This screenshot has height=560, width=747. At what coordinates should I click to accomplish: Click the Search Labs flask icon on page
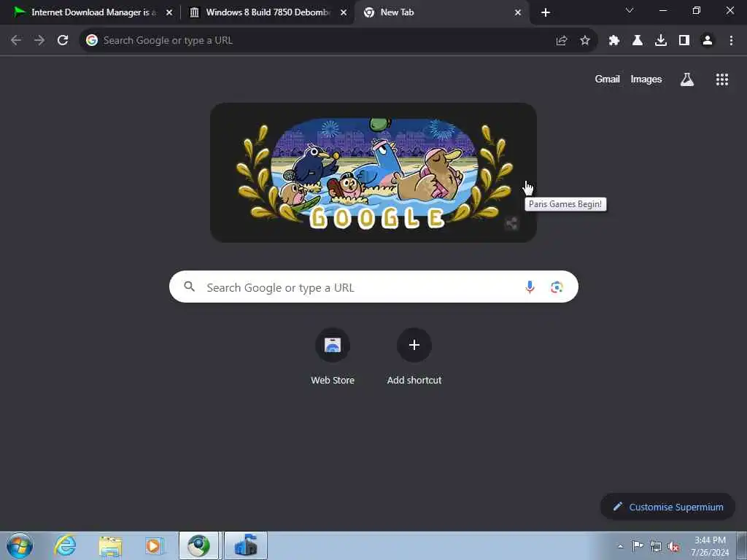[x=687, y=79]
